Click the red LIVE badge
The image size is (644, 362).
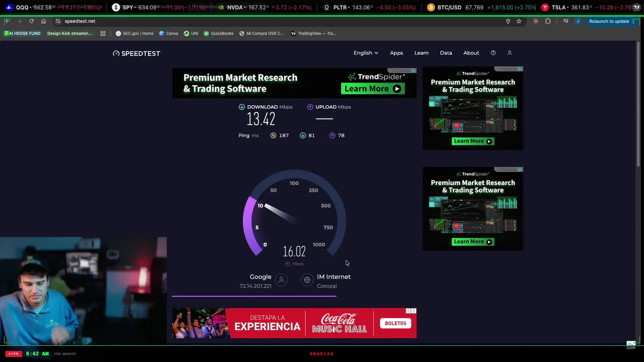(13, 354)
